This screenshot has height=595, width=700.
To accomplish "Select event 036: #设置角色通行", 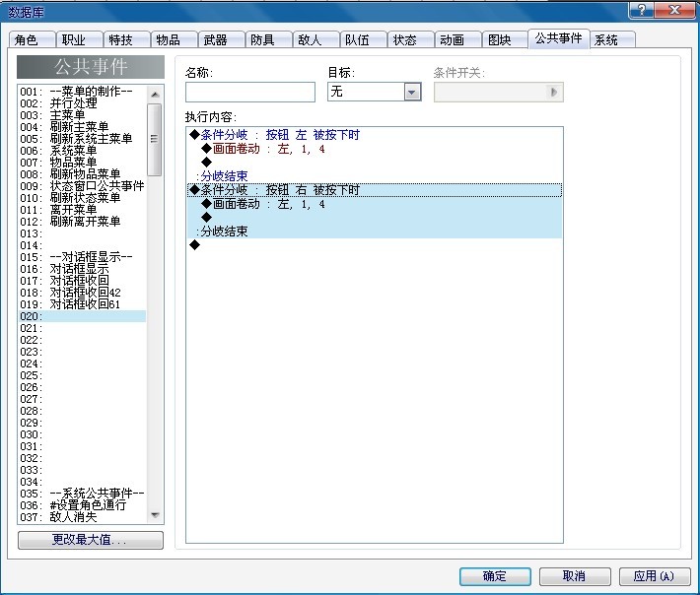I will coord(82,505).
